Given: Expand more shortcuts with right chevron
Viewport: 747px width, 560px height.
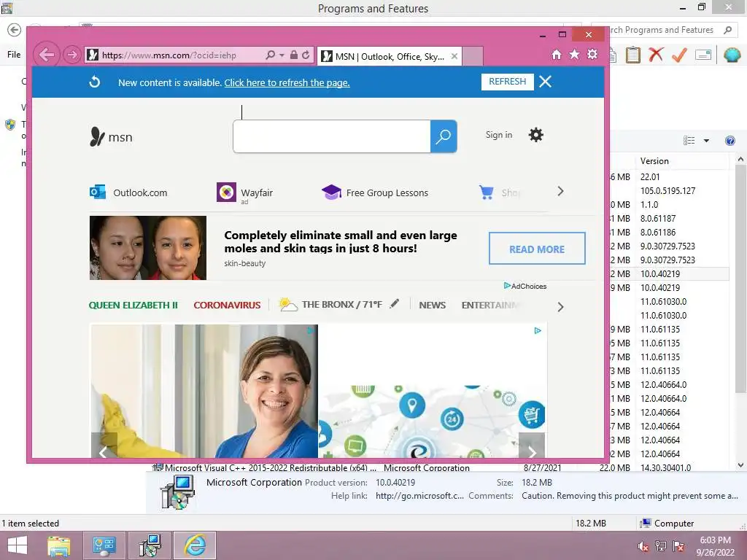Looking at the screenshot, I should (560, 192).
